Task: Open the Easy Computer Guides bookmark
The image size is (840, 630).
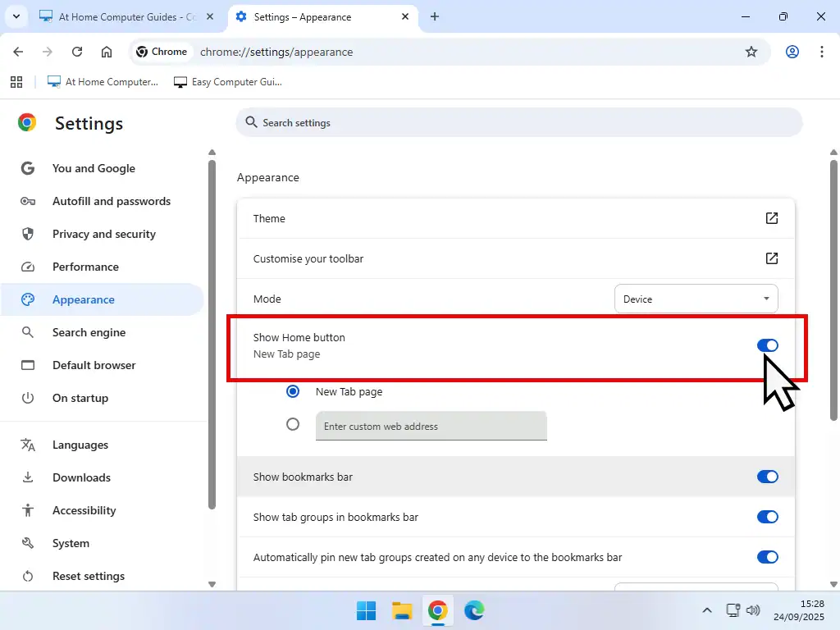Action: coord(228,82)
